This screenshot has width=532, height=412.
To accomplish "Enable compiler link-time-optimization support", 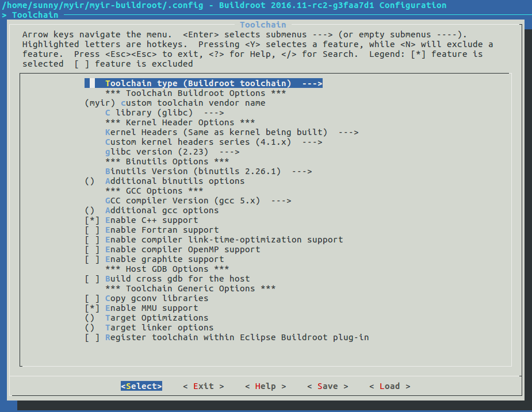I will [x=214, y=240].
